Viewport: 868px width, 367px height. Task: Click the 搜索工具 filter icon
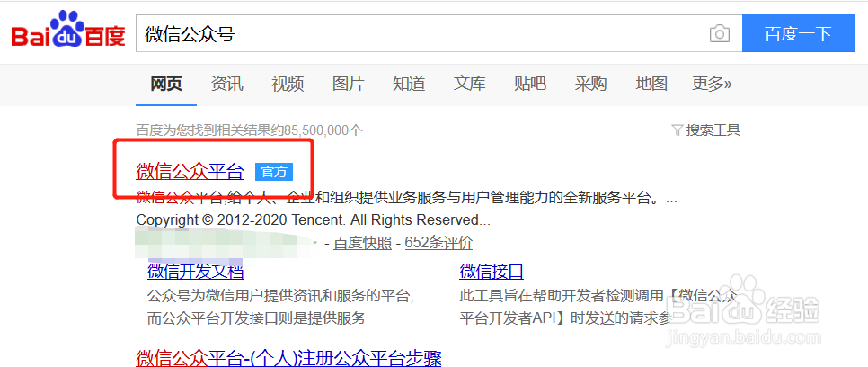click(x=677, y=130)
